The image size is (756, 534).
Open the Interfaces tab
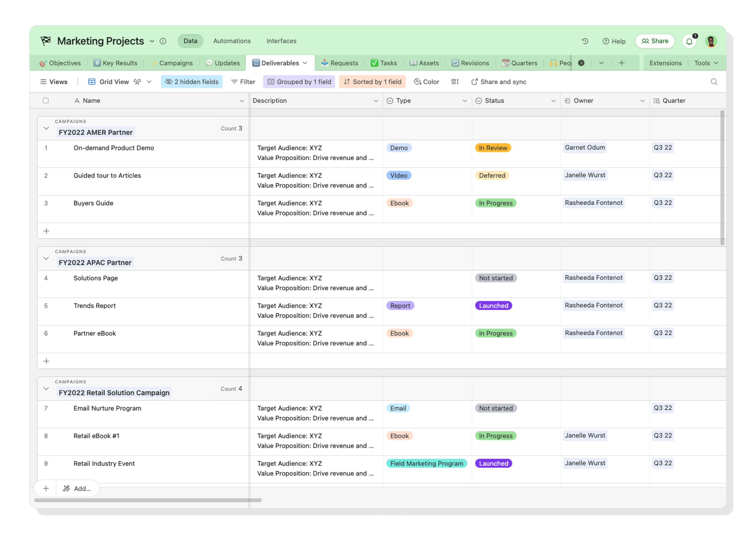point(281,41)
